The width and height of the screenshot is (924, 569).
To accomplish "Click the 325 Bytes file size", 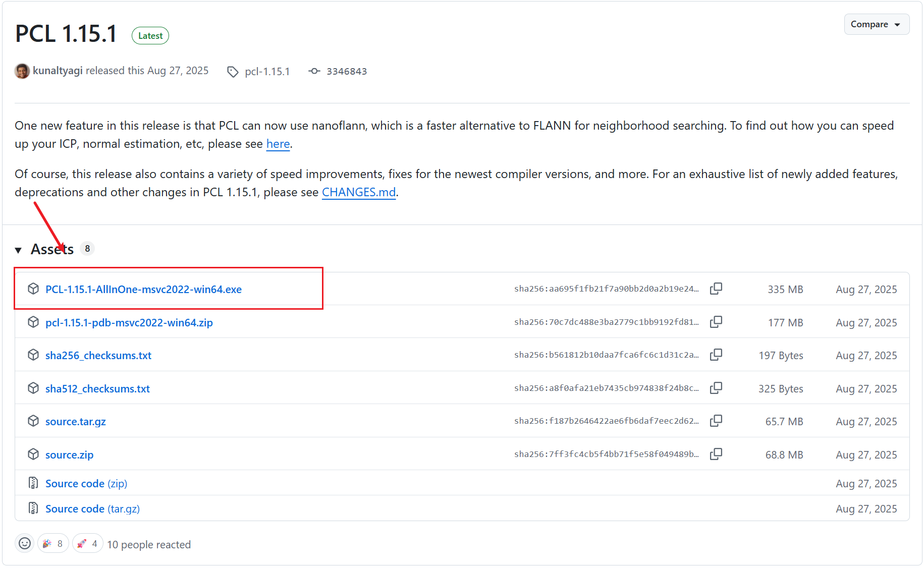I will click(x=781, y=389).
